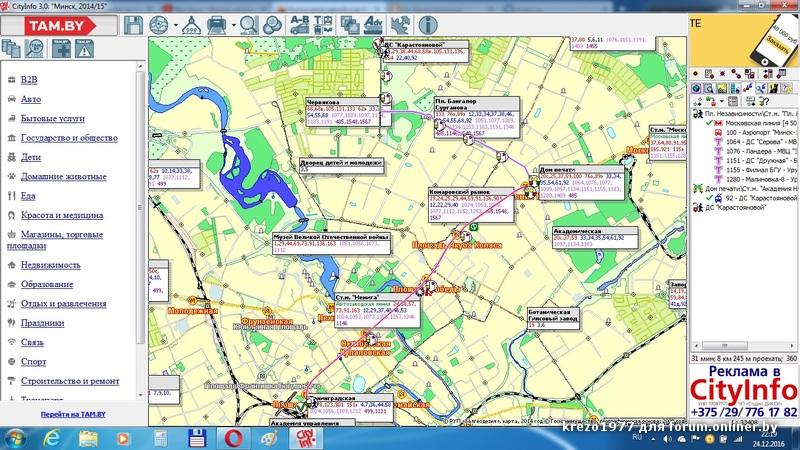Open the Отдых и развлечения category
Viewport: 800px width, 450px height.
[x=63, y=304]
